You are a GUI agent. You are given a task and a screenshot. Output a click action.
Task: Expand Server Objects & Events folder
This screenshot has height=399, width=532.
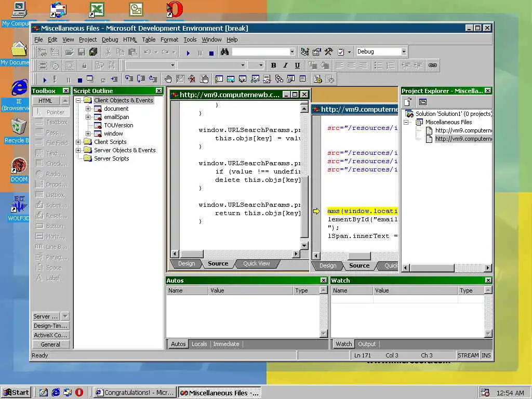(x=78, y=150)
